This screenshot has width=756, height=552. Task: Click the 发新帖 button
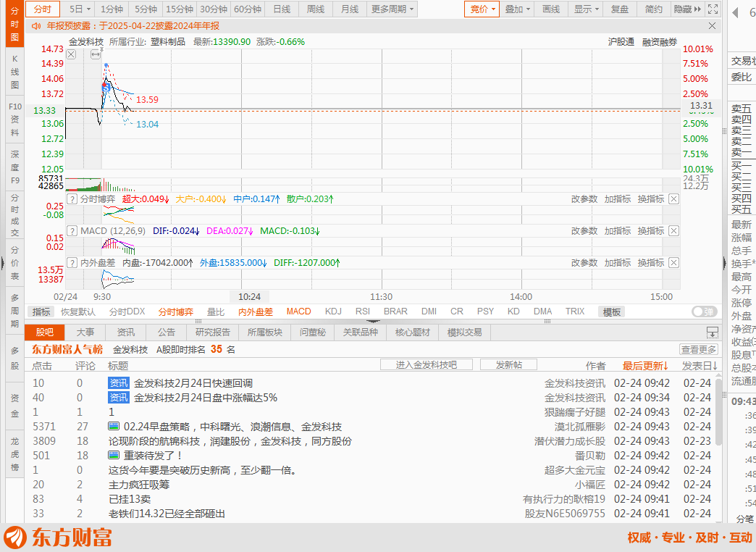tap(508, 365)
